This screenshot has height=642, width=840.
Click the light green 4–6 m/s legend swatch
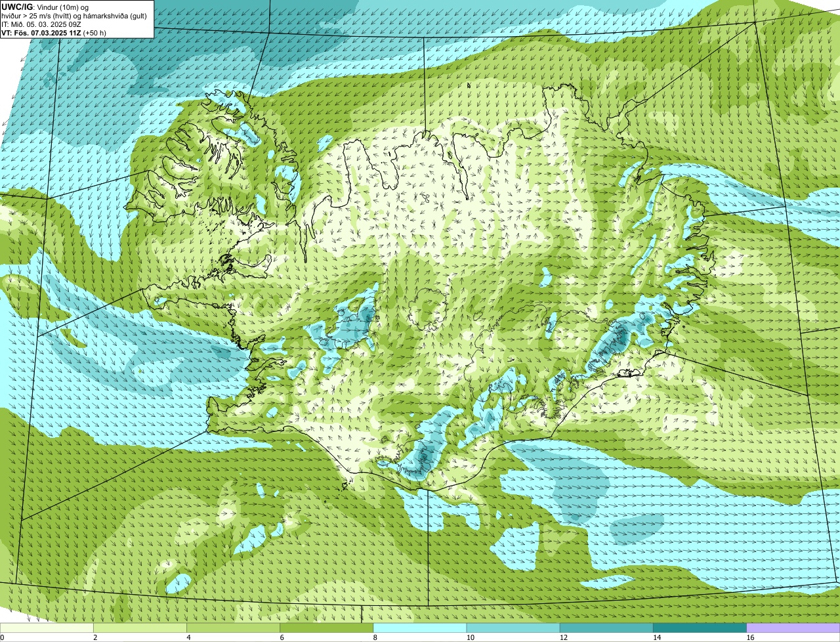click(234, 628)
